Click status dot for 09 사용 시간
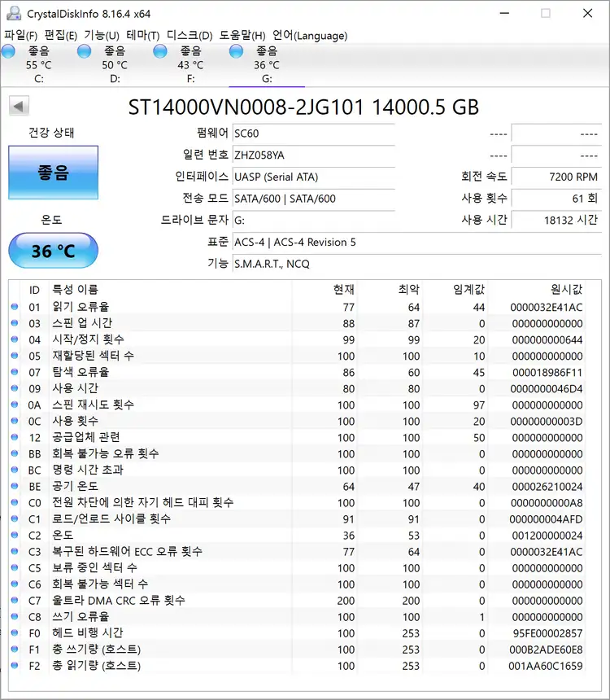610x700 pixels. pyautogui.click(x=15, y=388)
